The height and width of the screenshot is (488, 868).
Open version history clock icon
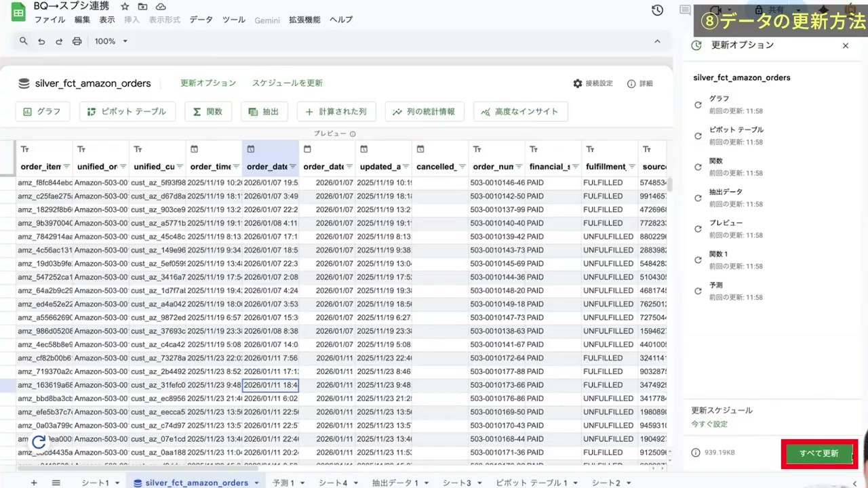click(x=657, y=10)
